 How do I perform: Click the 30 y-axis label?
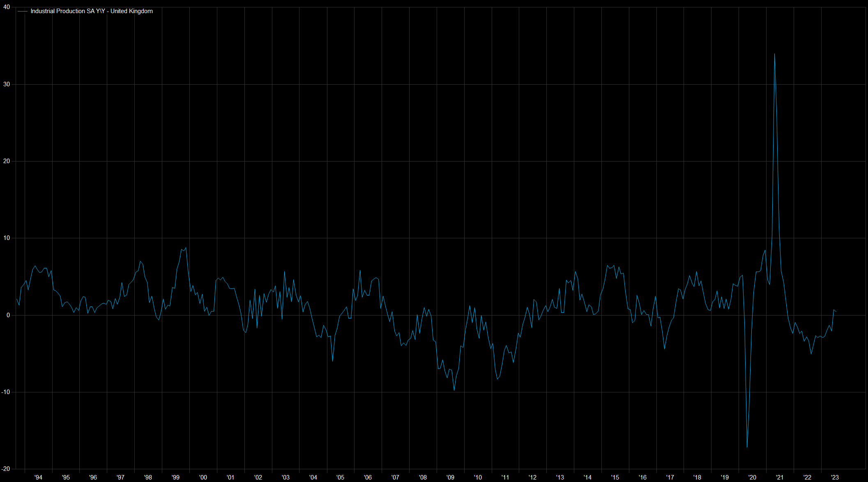click(x=7, y=84)
